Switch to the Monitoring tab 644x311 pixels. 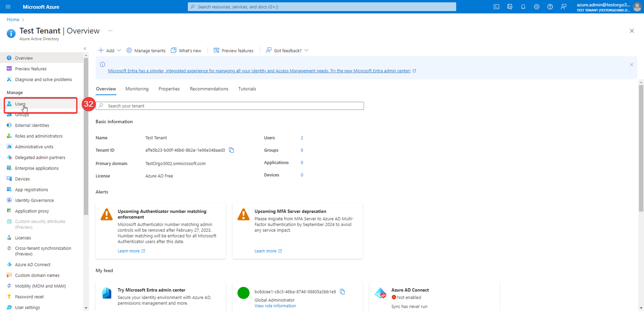click(137, 89)
